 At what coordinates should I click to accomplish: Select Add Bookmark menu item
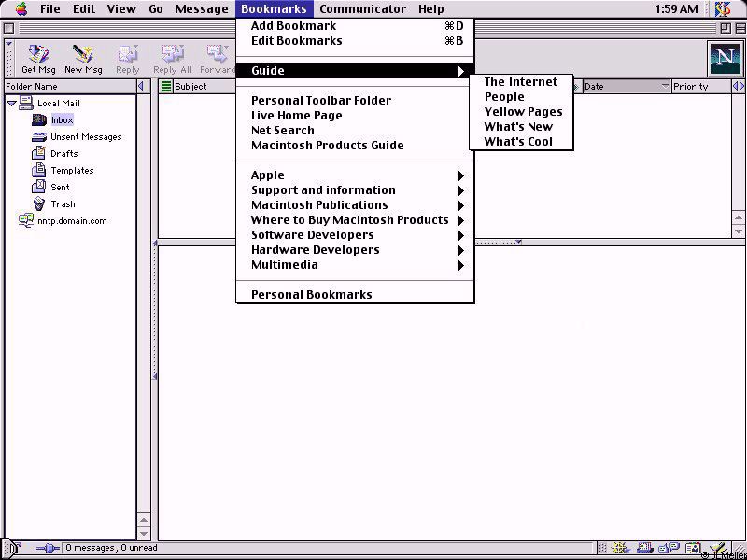(293, 26)
